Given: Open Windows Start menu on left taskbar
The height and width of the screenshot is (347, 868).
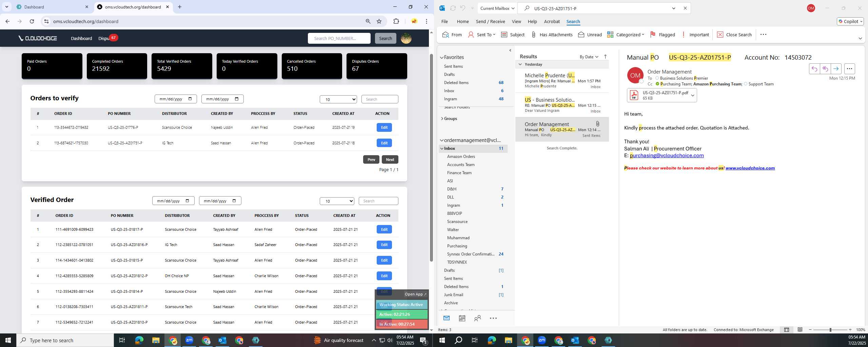Looking at the screenshot, I should pyautogui.click(x=8, y=340).
